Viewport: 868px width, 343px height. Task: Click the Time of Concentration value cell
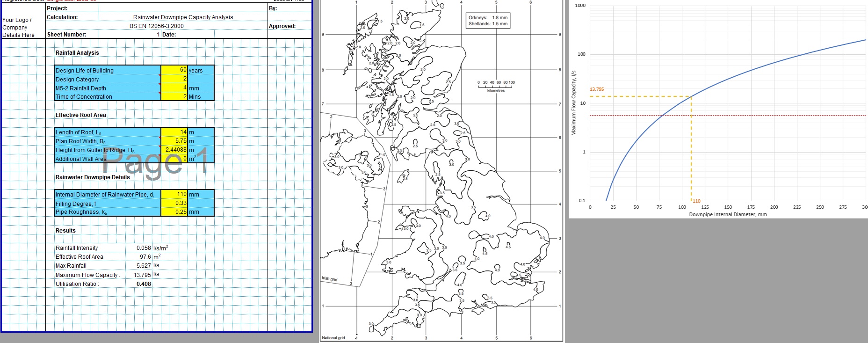pos(174,97)
